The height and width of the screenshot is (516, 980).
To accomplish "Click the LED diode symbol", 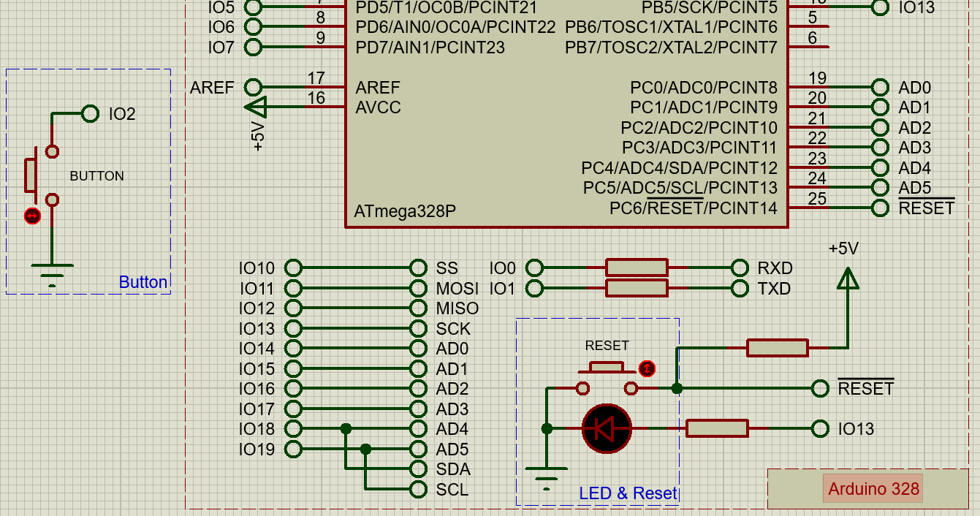I will click(606, 428).
